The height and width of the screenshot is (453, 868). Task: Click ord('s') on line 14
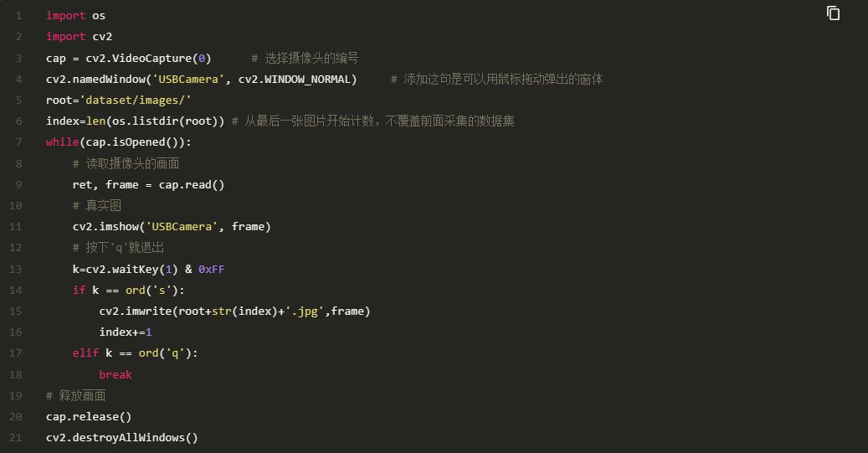152,291
